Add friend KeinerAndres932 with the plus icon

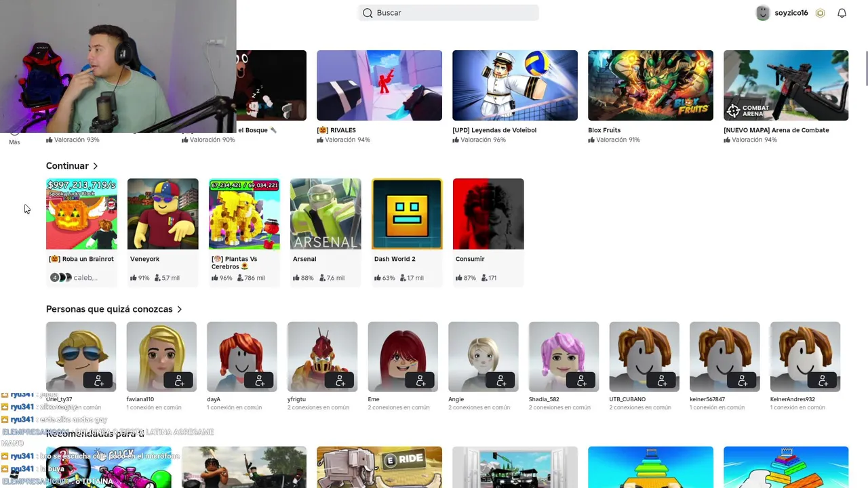[x=823, y=382]
